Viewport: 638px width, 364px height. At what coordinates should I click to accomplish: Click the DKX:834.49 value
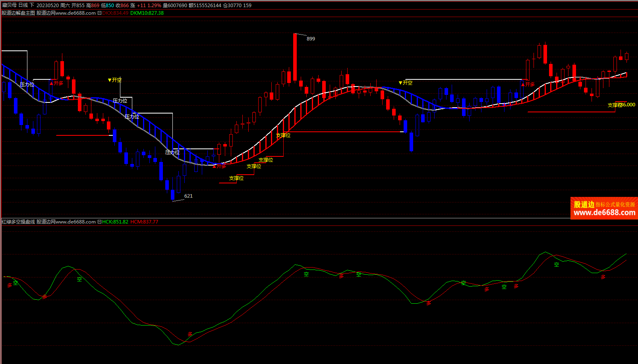[115, 13]
